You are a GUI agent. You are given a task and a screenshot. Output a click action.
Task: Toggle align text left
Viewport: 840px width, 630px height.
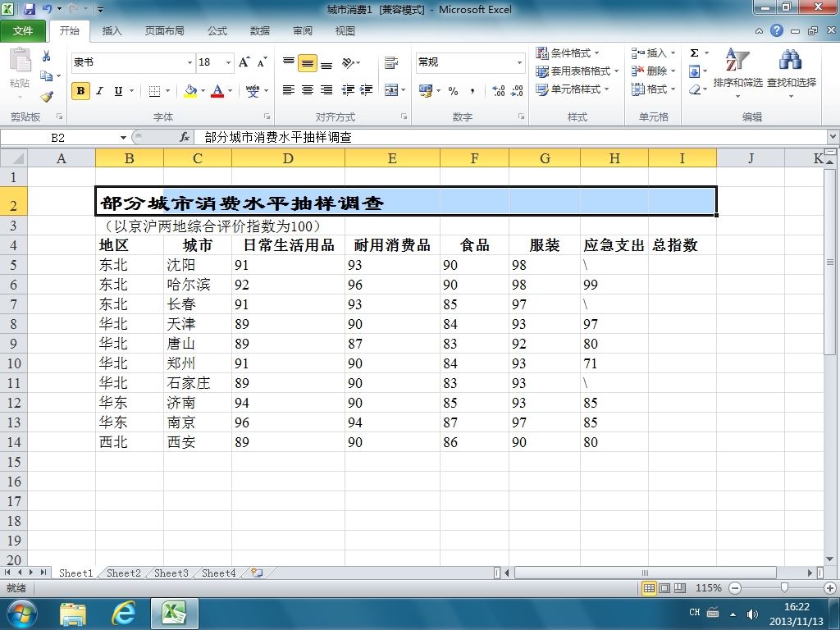coord(288,90)
